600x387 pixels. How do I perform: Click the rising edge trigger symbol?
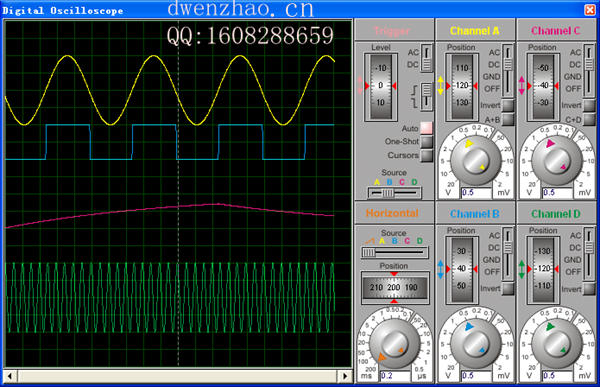coord(414,91)
